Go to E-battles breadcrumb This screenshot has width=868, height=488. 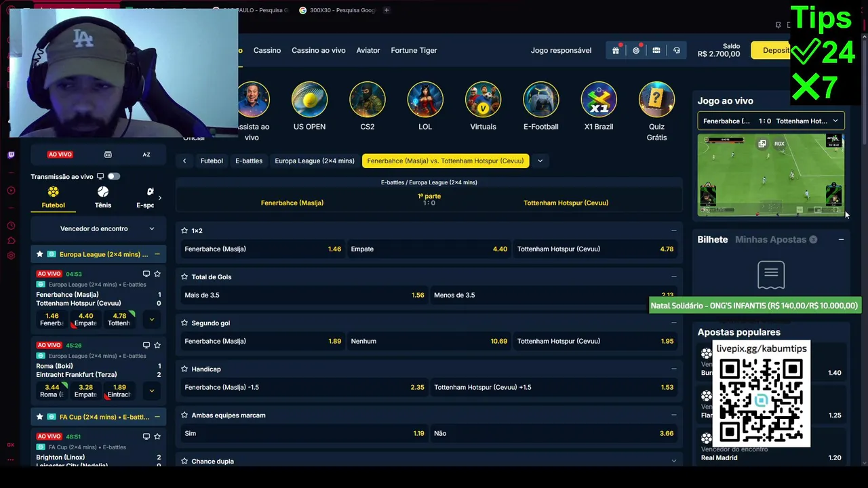click(x=249, y=161)
